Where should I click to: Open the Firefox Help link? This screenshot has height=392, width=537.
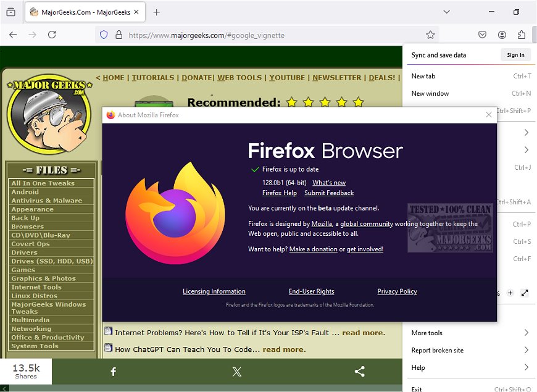280,193
